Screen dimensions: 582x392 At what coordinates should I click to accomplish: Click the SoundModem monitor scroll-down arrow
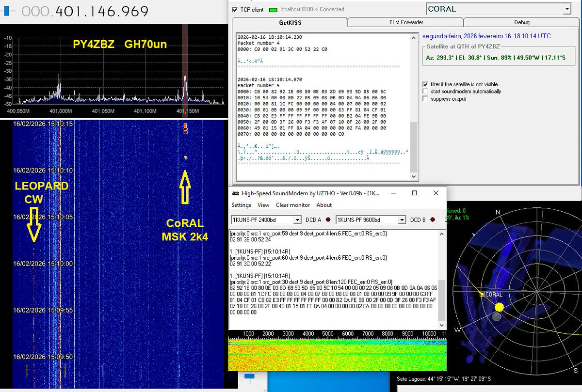pyautogui.click(x=441, y=326)
